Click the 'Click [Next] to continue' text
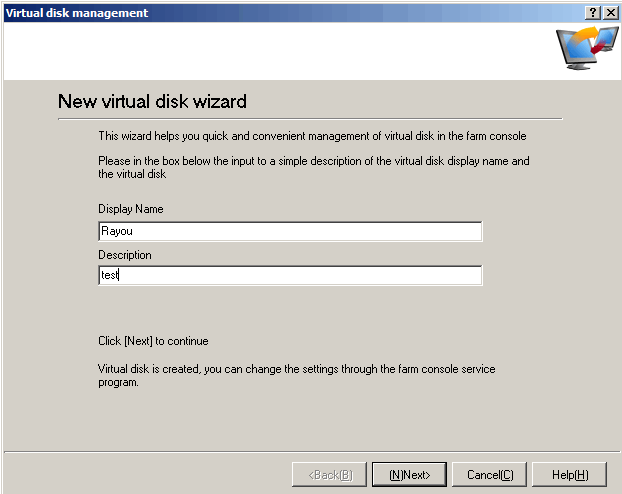The width and height of the screenshot is (622, 494). pyautogui.click(x=153, y=341)
